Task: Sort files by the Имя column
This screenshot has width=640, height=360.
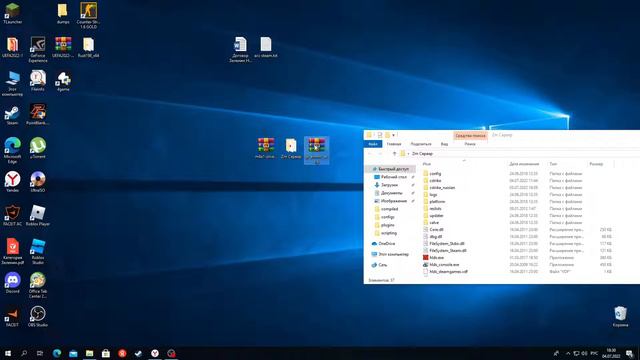Action: tap(427, 164)
